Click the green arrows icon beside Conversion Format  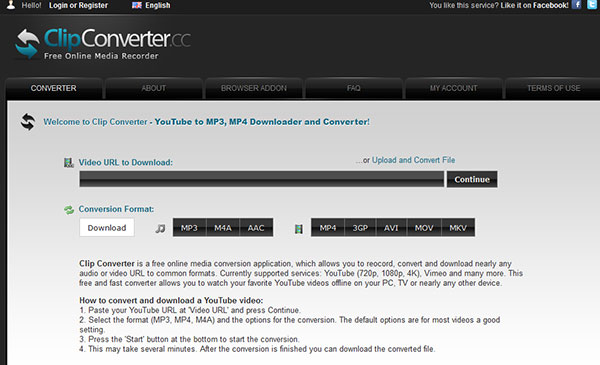point(69,210)
